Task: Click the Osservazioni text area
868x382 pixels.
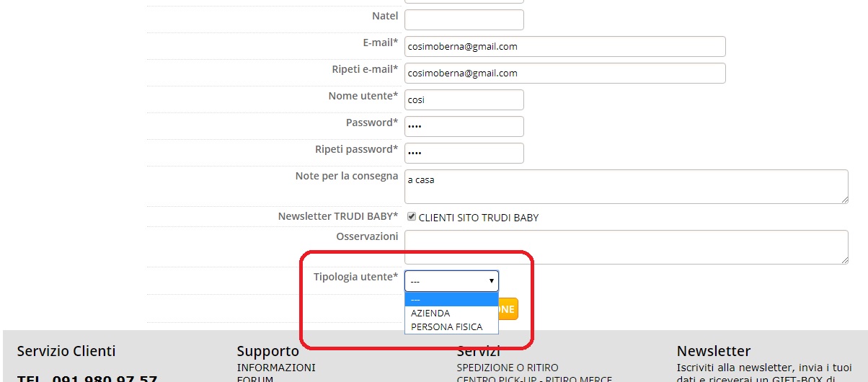Action: click(626, 247)
